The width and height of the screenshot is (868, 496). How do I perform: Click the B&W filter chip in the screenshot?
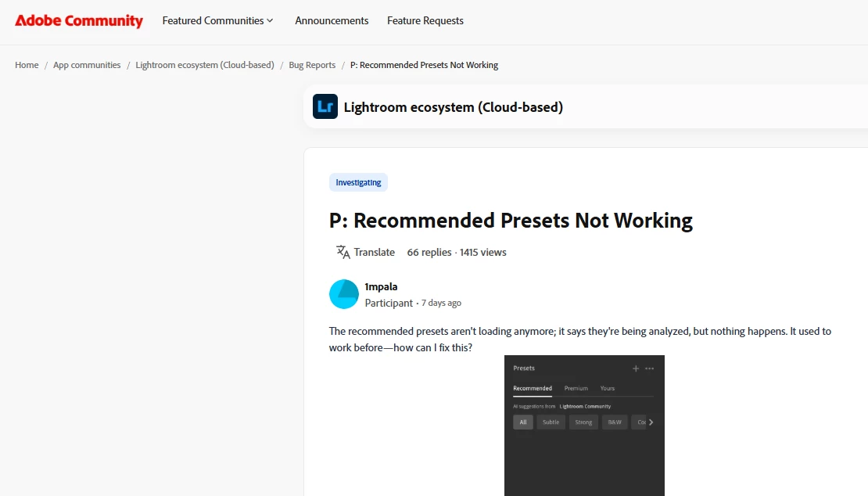615,422
